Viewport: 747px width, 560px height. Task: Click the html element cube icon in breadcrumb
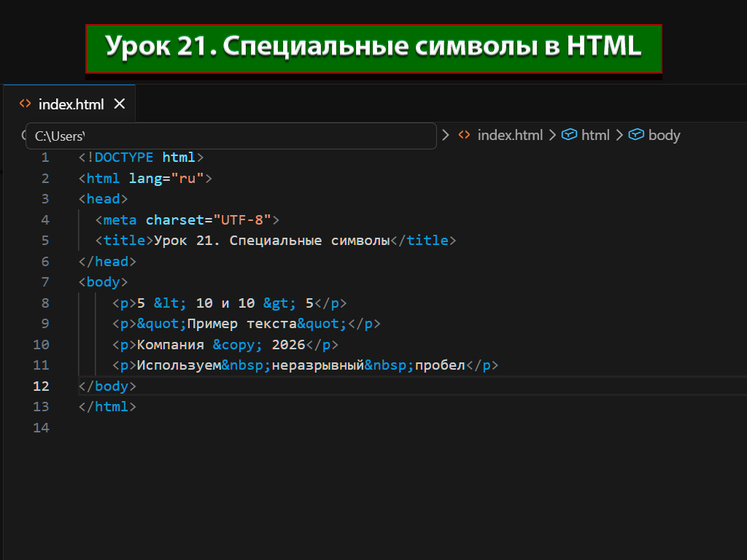coord(570,135)
